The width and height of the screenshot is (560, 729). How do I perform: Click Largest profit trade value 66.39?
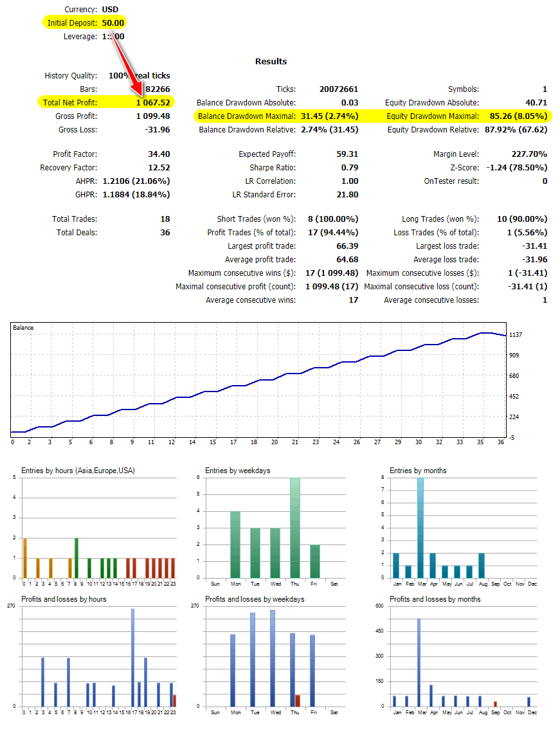coord(347,246)
